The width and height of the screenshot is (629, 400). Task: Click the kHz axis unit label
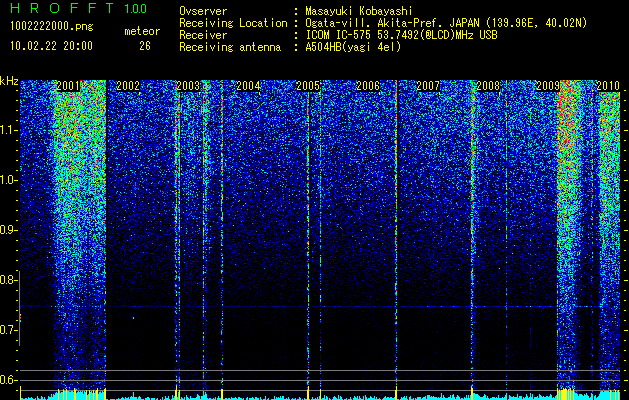(9, 81)
